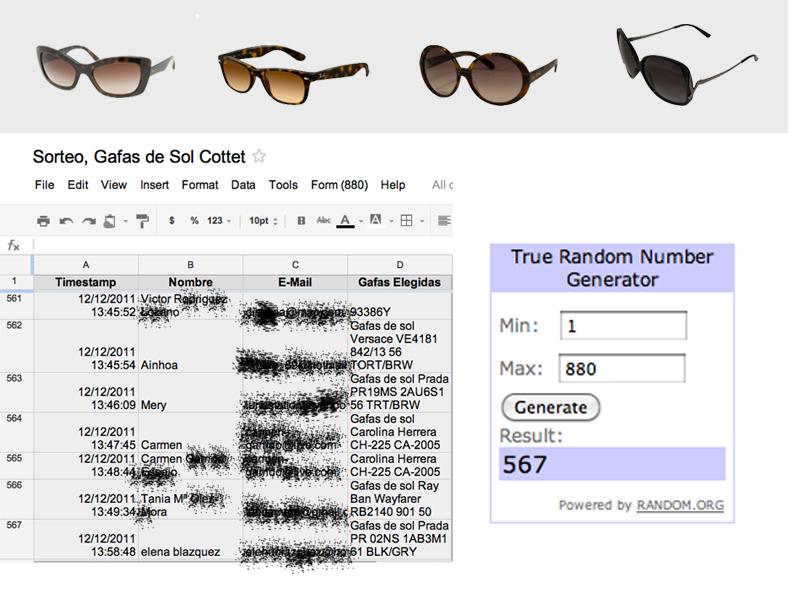The height and width of the screenshot is (593, 790).
Task: Click the name cell 'elena blazquez'
Action: [190, 539]
